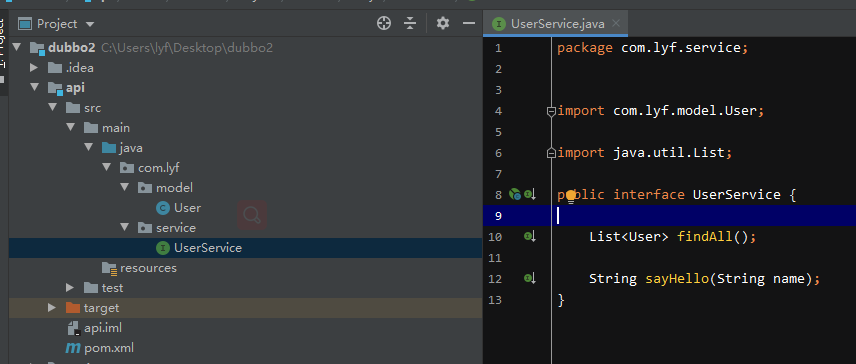Click the api.iml file icon

pyautogui.click(x=73, y=328)
